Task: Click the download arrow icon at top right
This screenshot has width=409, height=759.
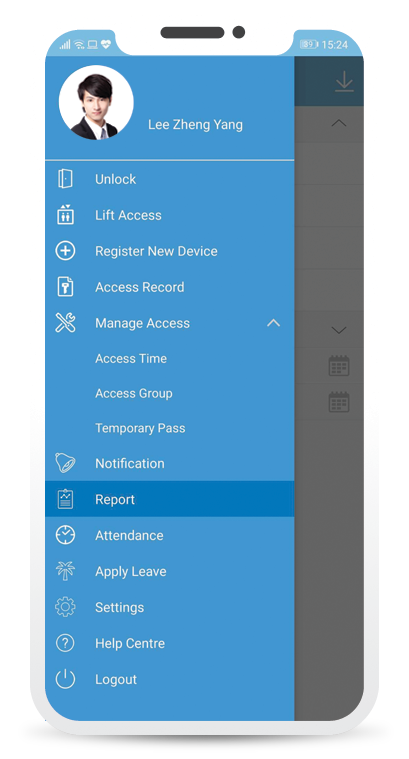Action: click(344, 81)
